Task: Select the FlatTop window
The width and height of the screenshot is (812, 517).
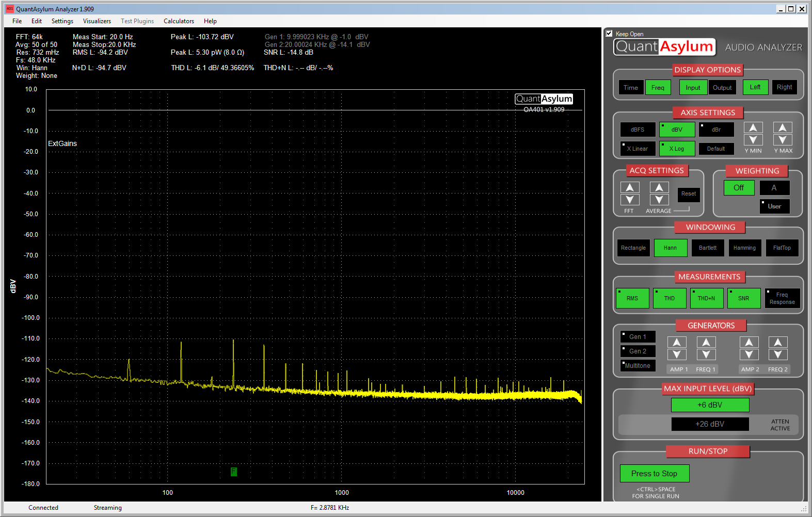Action: [782, 248]
